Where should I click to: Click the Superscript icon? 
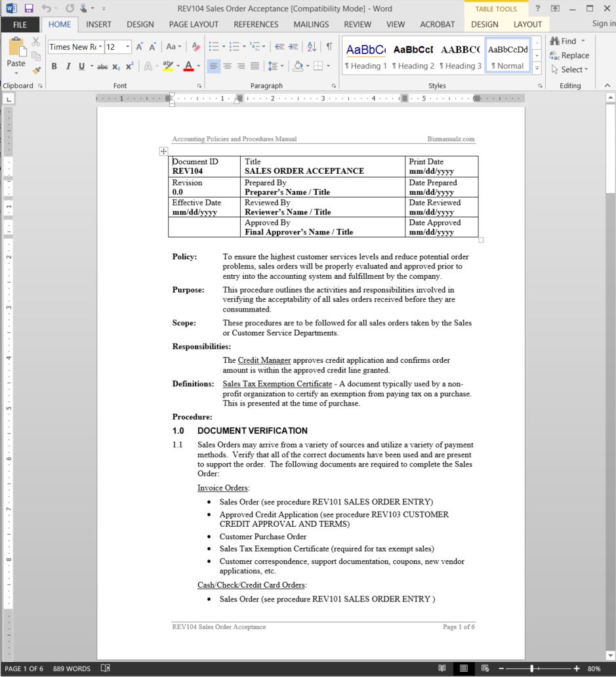point(129,66)
